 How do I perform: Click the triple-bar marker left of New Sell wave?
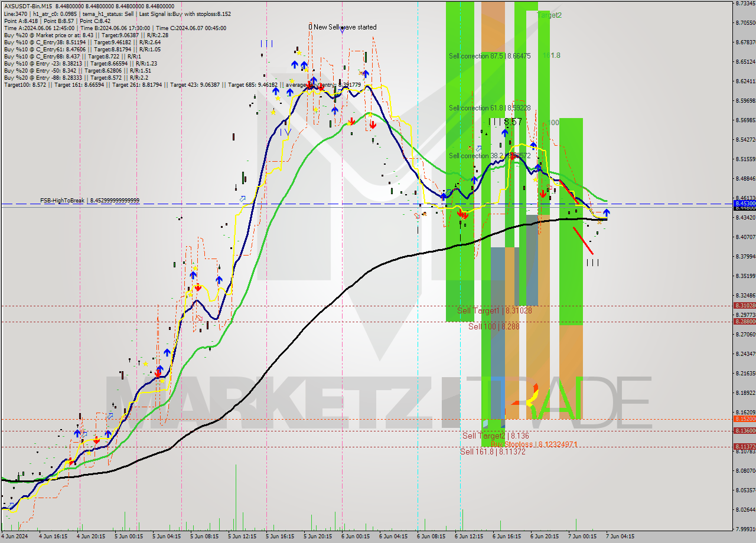[x=266, y=43]
